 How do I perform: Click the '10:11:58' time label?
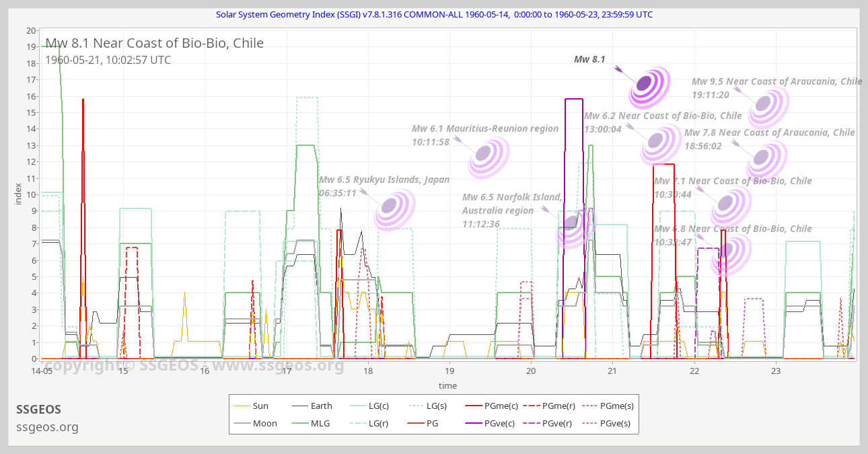[x=431, y=142]
